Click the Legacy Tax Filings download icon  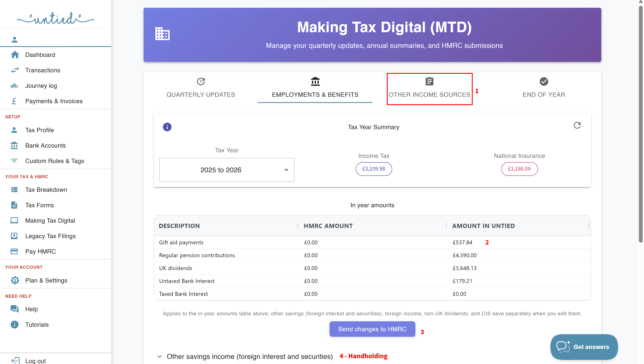(x=14, y=236)
